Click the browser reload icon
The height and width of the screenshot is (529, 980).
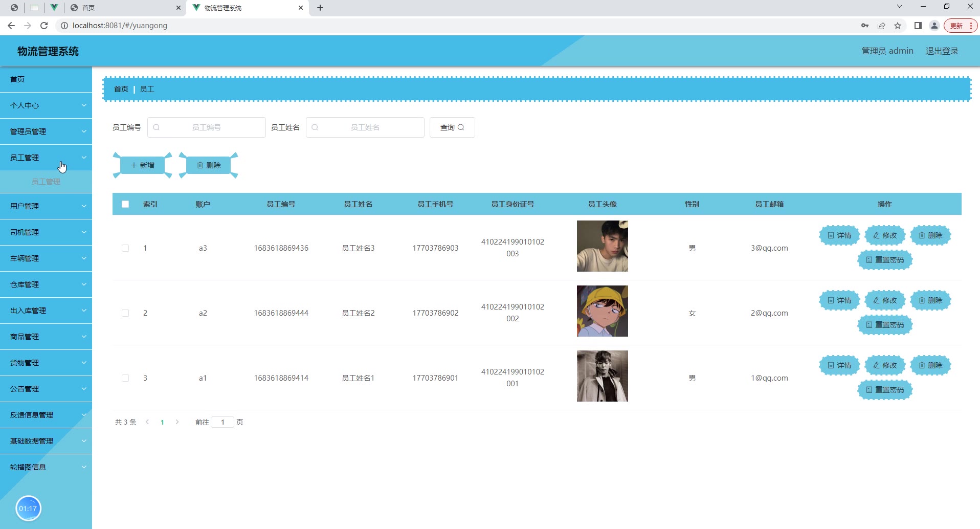point(44,26)
